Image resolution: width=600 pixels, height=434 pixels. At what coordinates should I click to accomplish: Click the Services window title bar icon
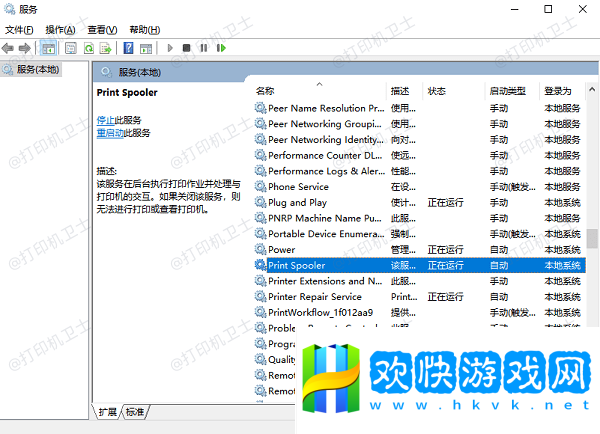[9, 9]
